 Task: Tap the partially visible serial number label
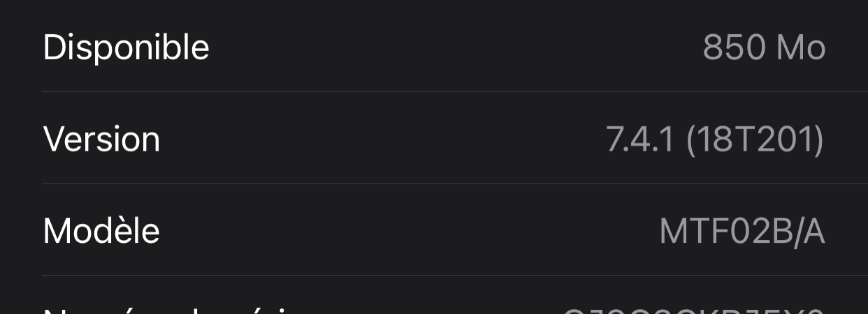tap(168, 309)
